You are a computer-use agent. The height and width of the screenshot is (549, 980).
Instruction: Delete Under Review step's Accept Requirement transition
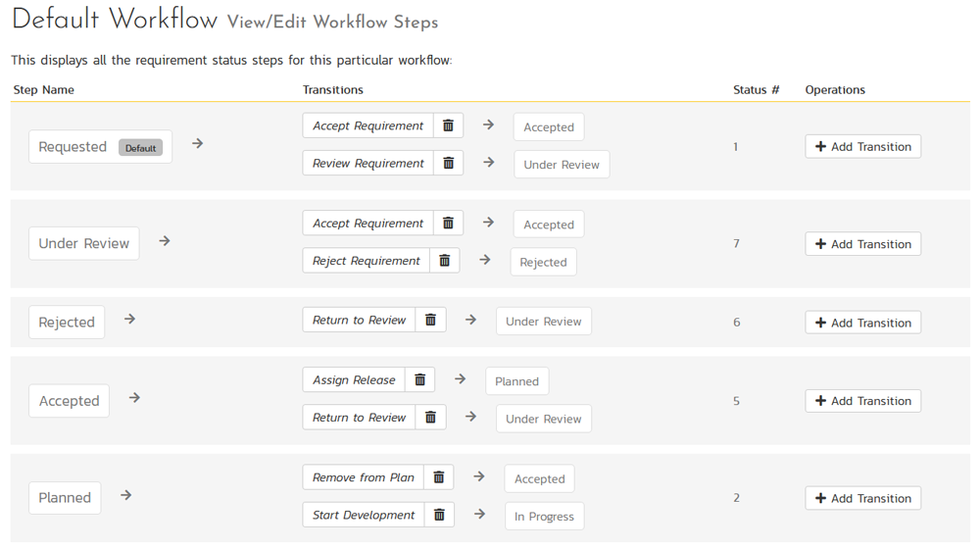pos(448,224)
